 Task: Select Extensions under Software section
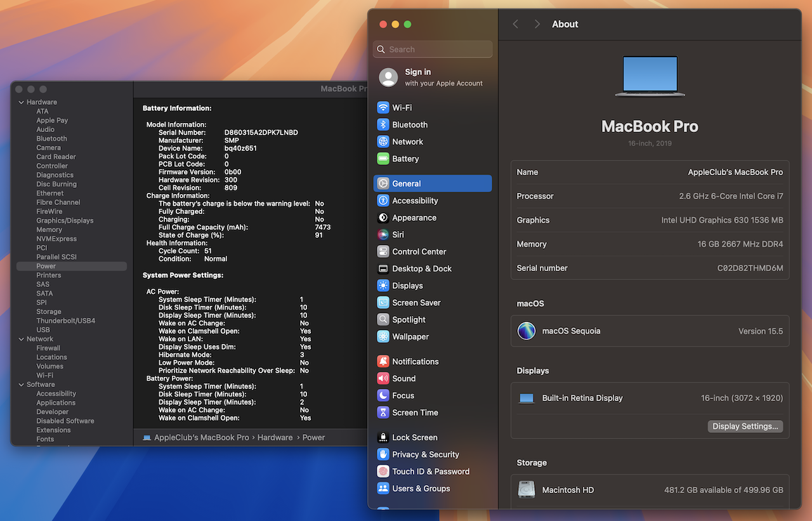[53, 430]
